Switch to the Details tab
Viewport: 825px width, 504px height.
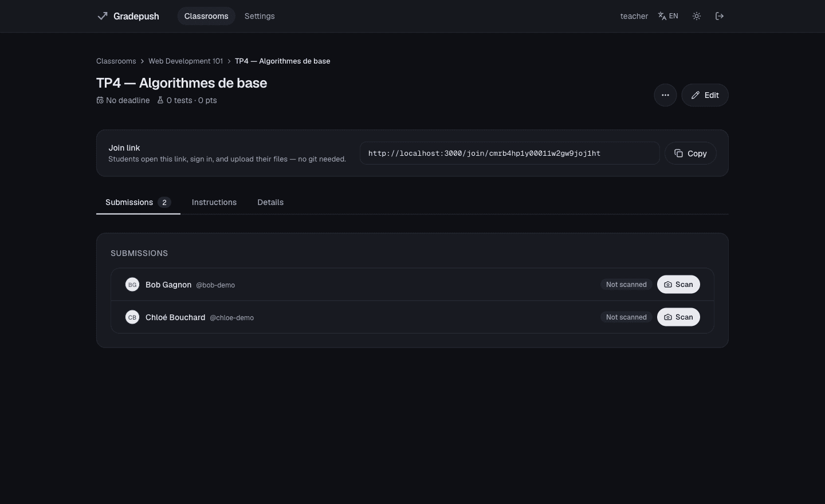(x=270, y=202)
